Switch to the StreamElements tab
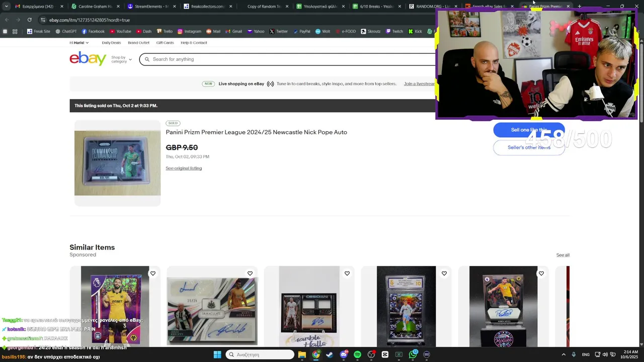Image resolution: width=644 pixels, height=362 pixels. click(x=150, y=7)
